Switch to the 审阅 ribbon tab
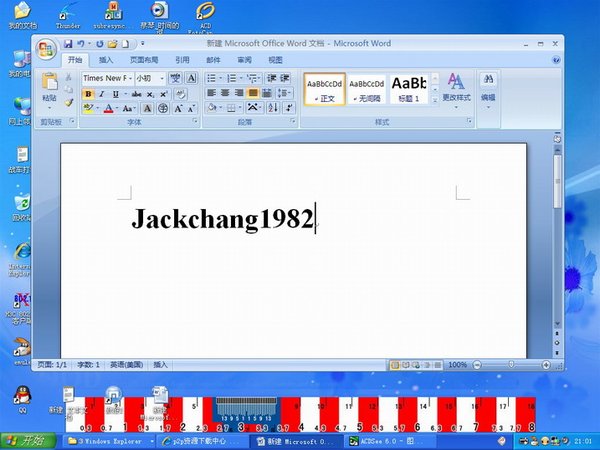The image size is (600, 450). point(244,60)
